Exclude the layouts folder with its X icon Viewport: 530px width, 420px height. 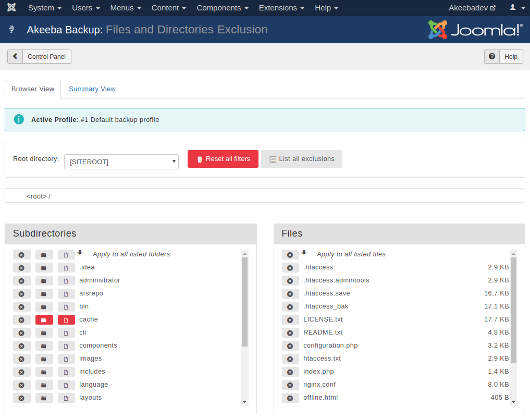point(22,398)
